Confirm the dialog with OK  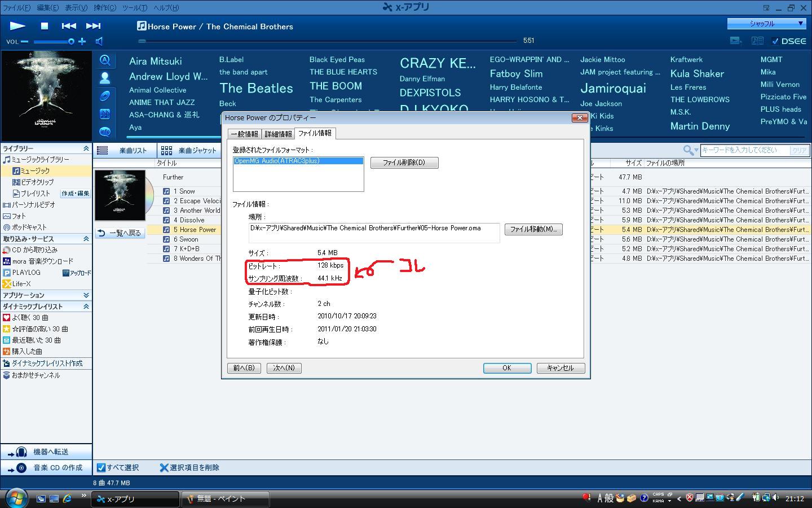(507, 368)
